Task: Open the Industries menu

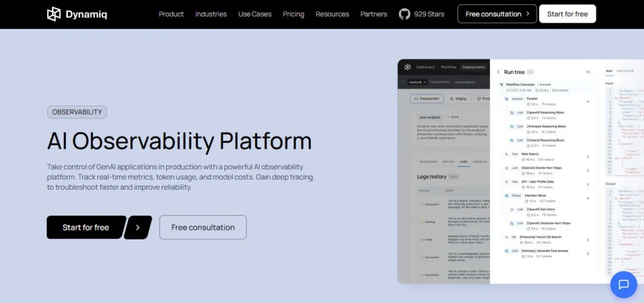Action: (x=211, y=14)
